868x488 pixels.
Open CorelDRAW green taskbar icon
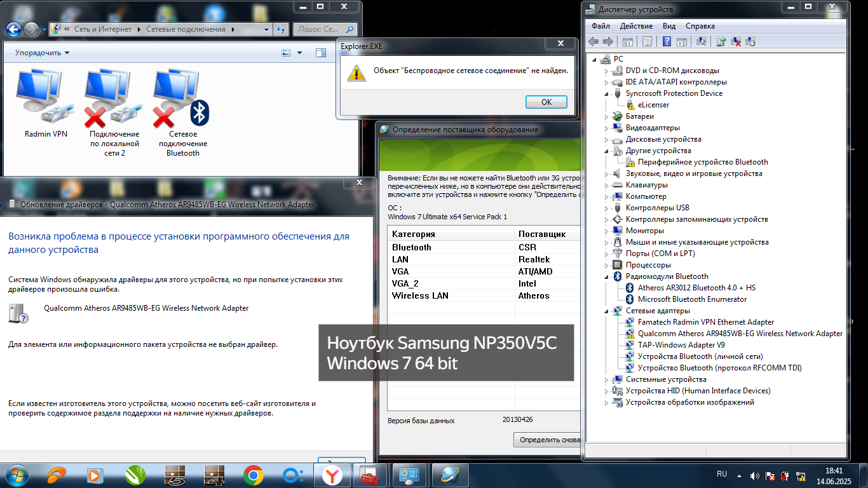[x=135, y=475]
